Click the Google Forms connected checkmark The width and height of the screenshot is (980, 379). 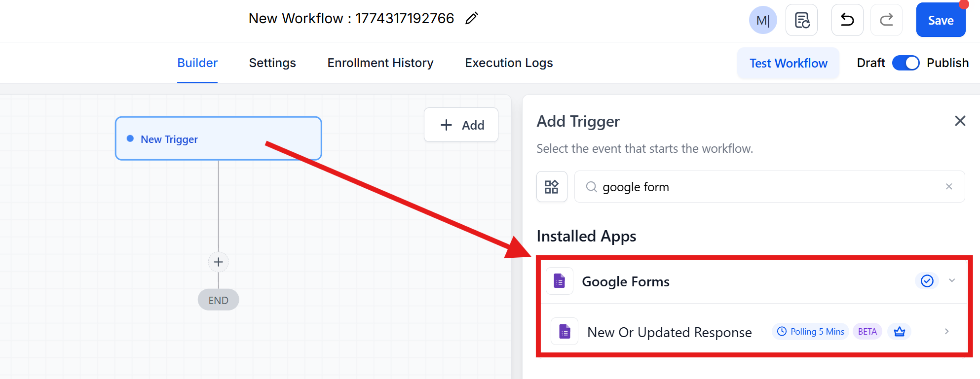pos(927,281)
